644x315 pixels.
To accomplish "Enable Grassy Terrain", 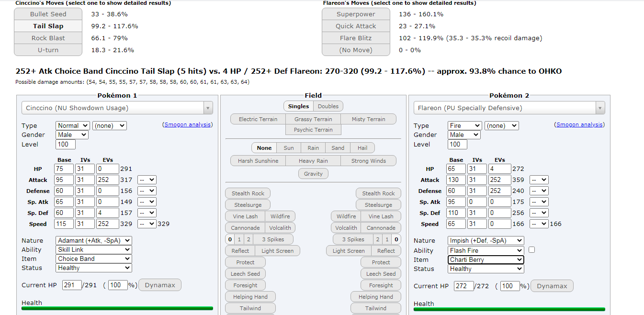I will [x=313, y=119].
